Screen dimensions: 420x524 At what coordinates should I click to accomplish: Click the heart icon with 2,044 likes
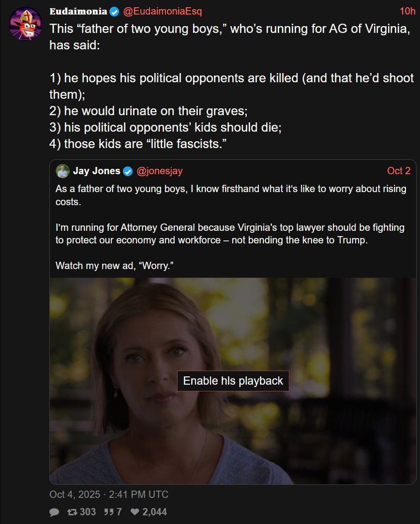point(135,511)
